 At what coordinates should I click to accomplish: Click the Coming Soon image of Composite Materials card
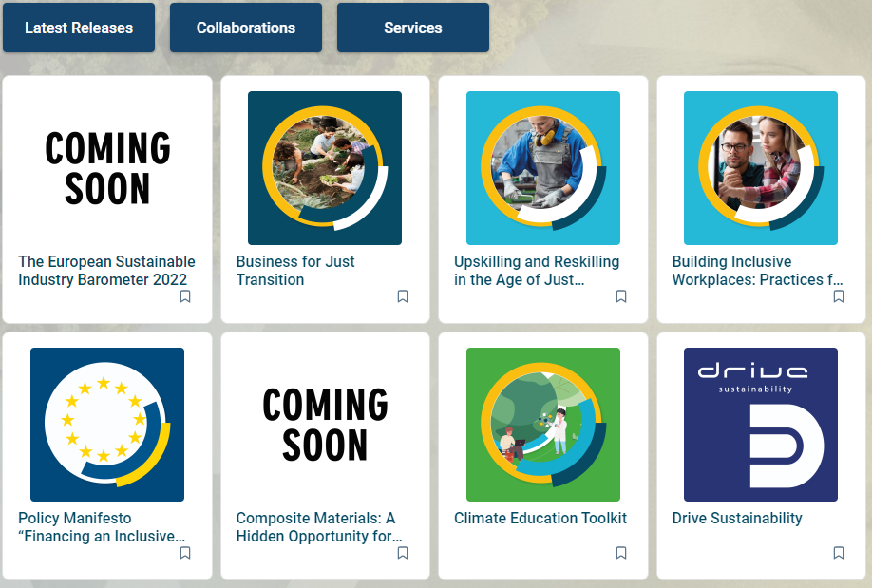(x=325, y=425)
